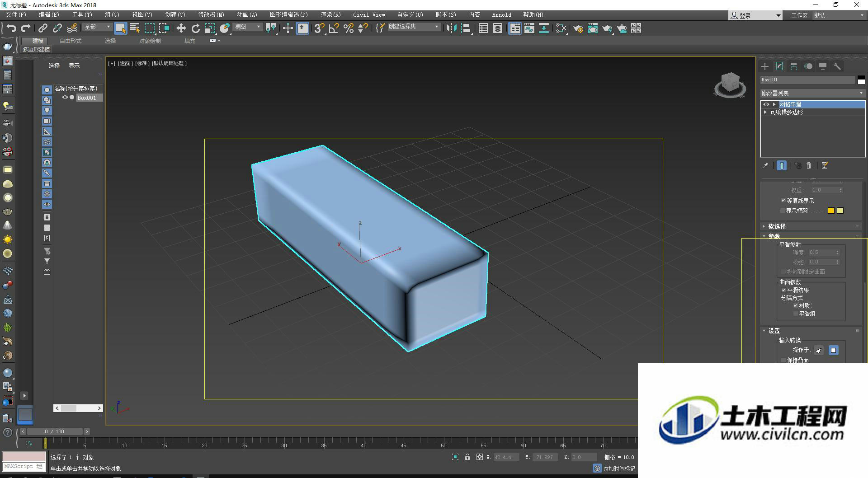Click the 添加时间标记 button
The image size is (868, 478).
point(614,469)
